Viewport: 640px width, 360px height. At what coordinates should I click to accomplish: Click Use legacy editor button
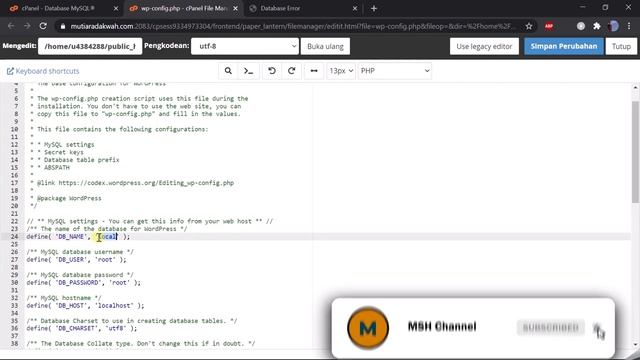click(x=484, y=46)
